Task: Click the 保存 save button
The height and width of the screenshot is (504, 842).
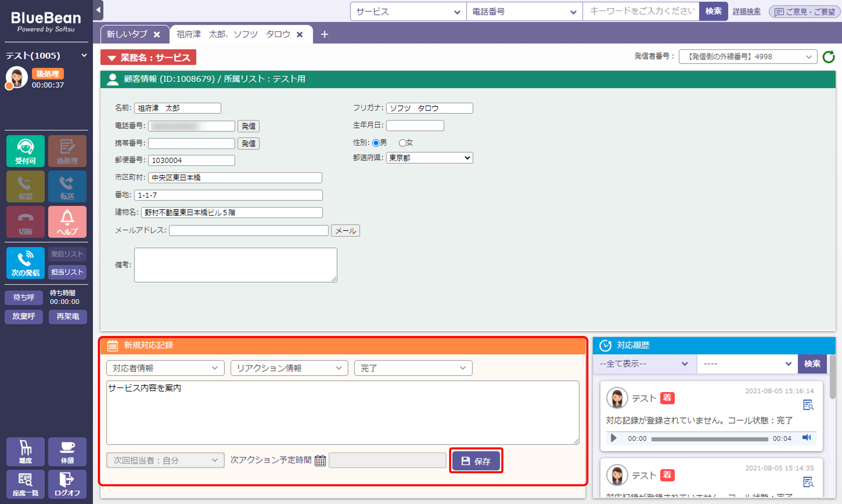Action: pyautogui.click(x=476, y=461)
